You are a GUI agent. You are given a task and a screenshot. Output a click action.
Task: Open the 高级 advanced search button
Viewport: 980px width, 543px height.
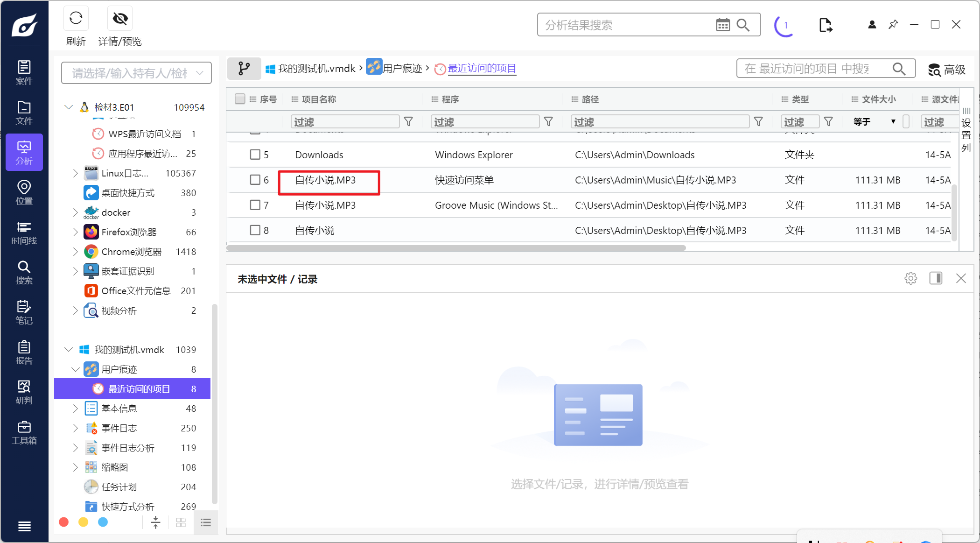946,70
